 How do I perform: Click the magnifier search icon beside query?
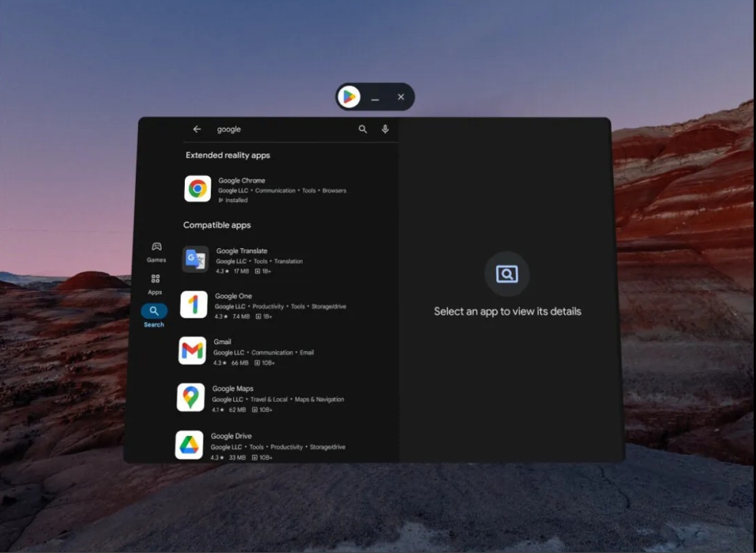point(362,129)
